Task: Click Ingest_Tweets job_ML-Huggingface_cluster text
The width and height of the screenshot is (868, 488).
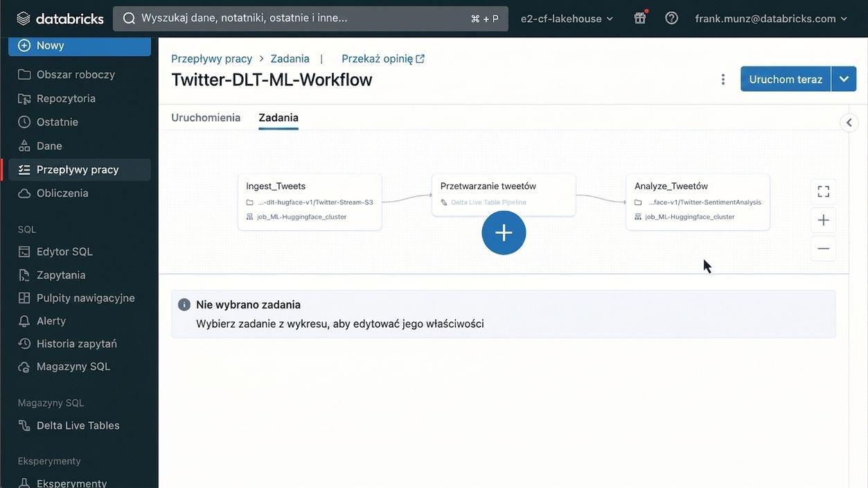Action: 301,217
